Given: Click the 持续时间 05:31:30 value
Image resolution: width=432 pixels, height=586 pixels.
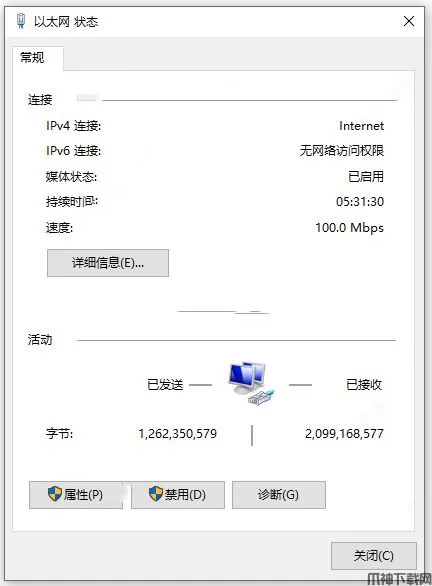Looking at the screenshot, I should [360, 202].
